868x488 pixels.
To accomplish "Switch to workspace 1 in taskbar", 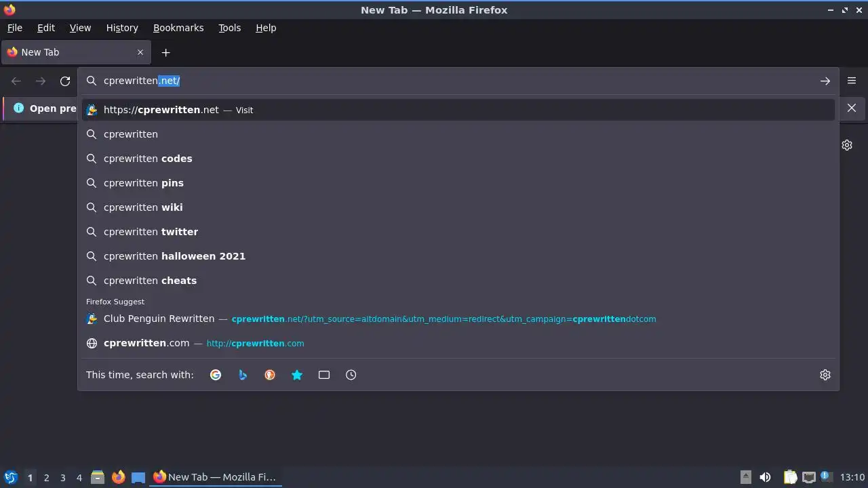I will (30, 477).
